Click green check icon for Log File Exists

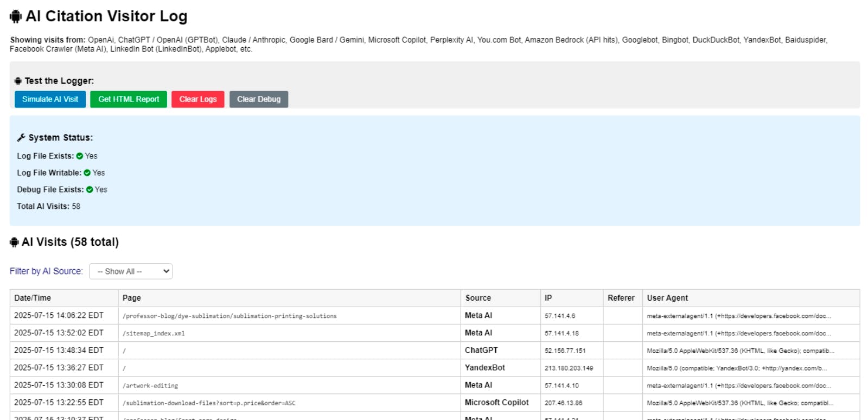80,156
